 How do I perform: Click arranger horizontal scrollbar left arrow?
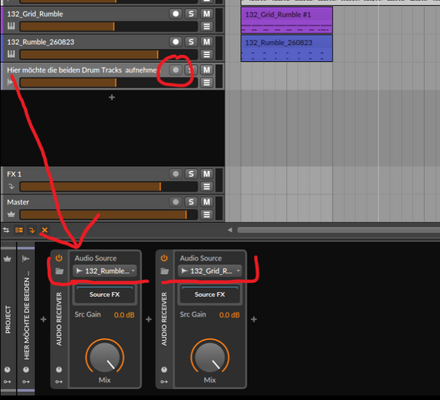point(230,230)
